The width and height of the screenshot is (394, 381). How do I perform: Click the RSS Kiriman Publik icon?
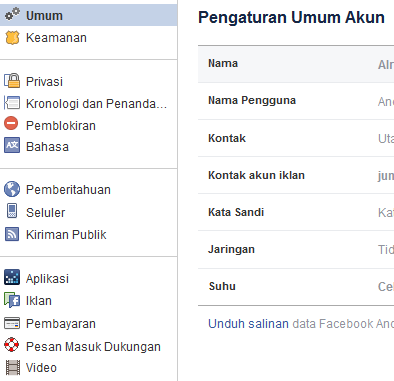pos(12,234)
